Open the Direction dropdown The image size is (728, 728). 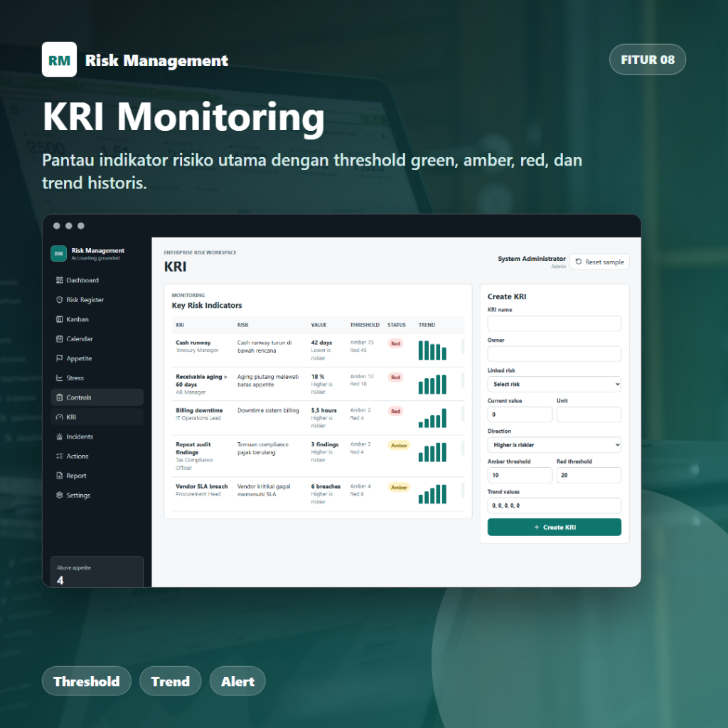click(x=554, y=445)
